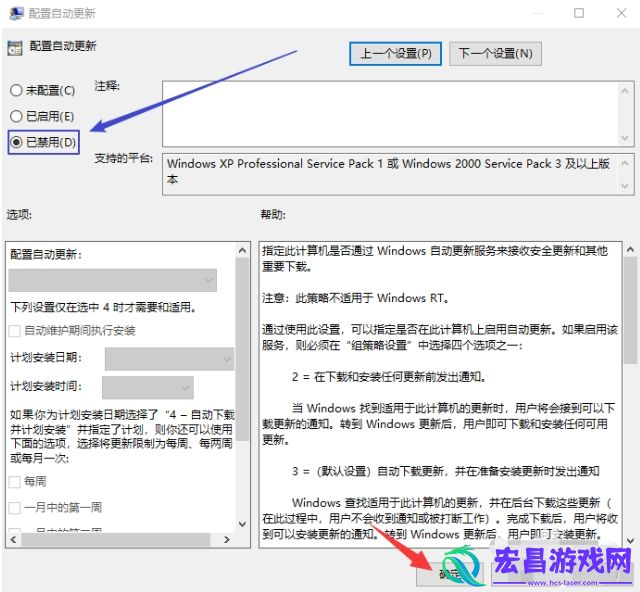The width and height of the screenshot is (640, 592).
Task: Click the title bar application icon
Action: (16, 13)
